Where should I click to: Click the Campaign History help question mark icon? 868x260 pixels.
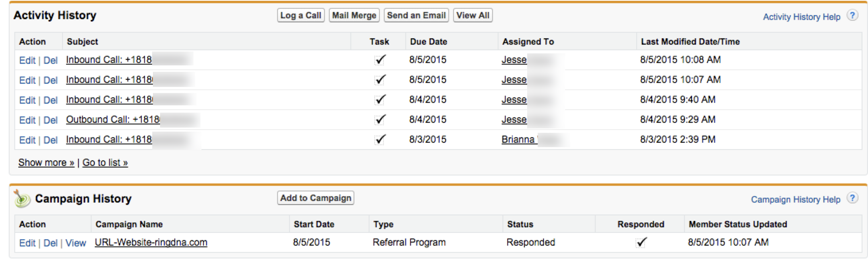point(852,199)
